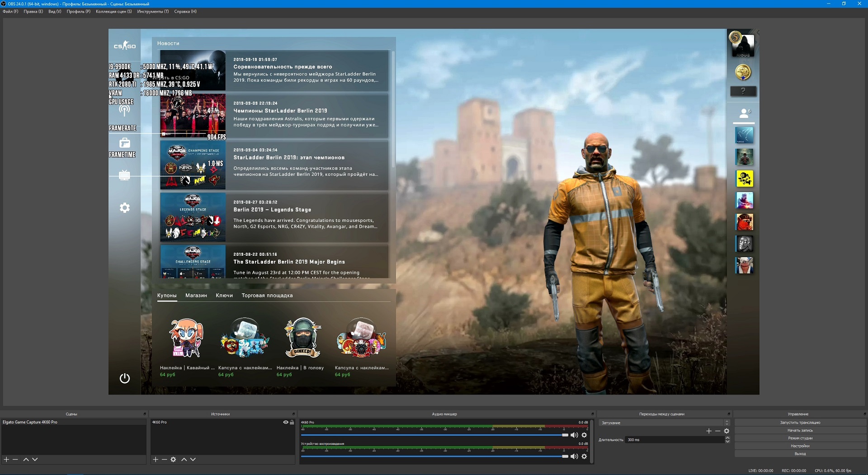868x475 pixels.
Task: Add a new source with the plus icon
Action: point(156,459)
